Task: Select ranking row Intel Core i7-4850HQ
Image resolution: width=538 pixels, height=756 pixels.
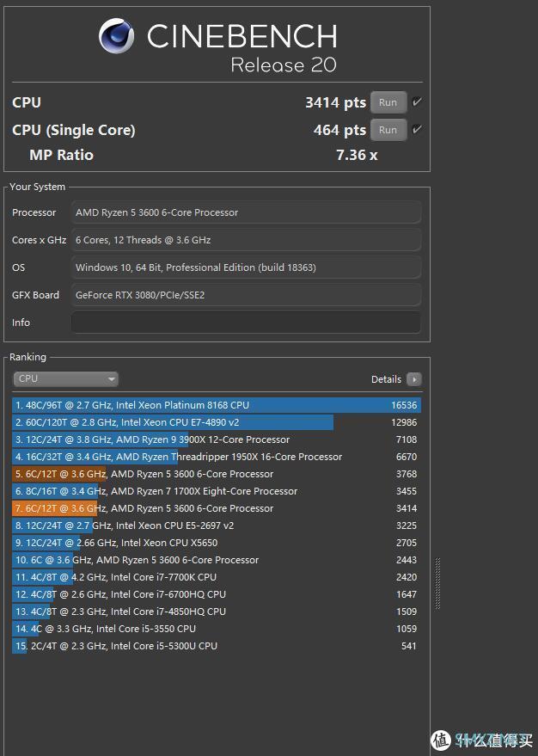Action: tap(217, 612)
